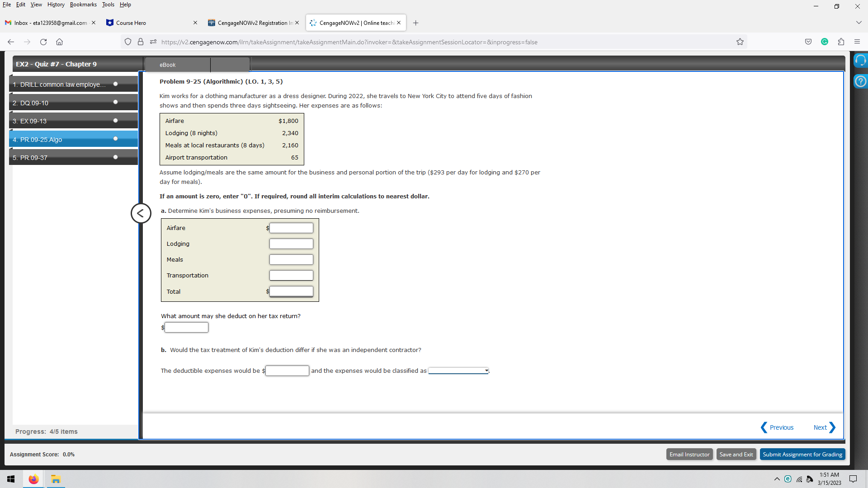Viewport: 868px width, 488px height.
Task: Go to Next question link
Action: click(x=824, y=427)
